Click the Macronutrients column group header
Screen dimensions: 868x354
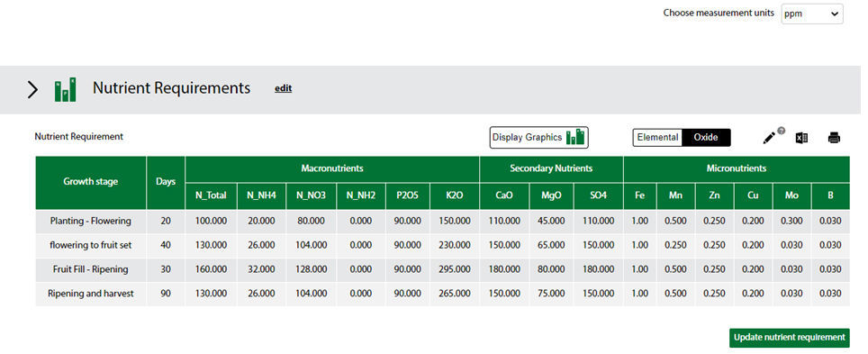[332, 169]
